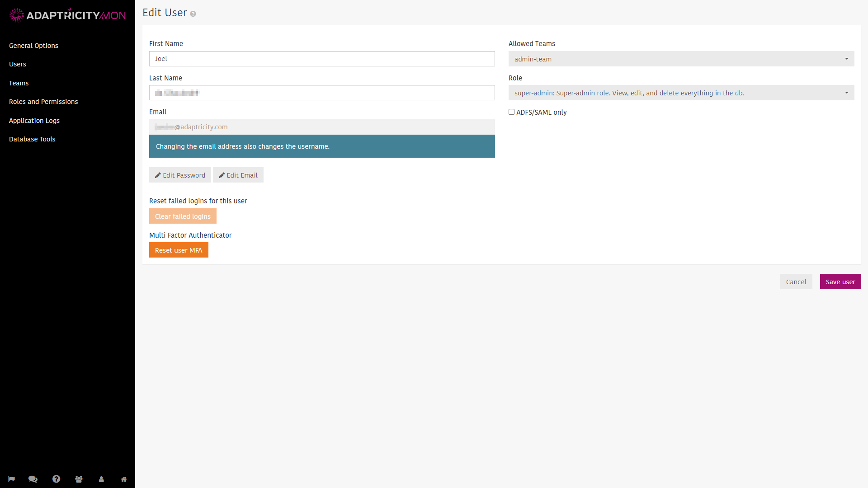Click the single user profile icon
Screen dimensions: 868x488
(x=101, y=479)
